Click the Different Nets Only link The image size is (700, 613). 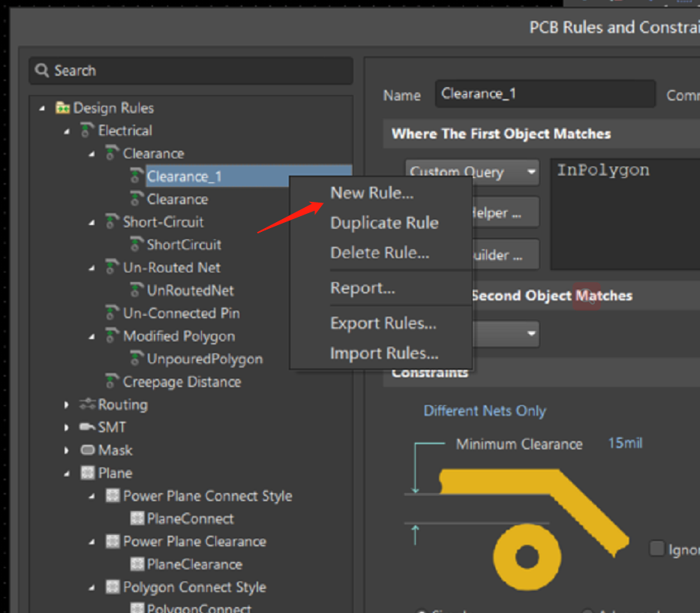pos(485,410)
